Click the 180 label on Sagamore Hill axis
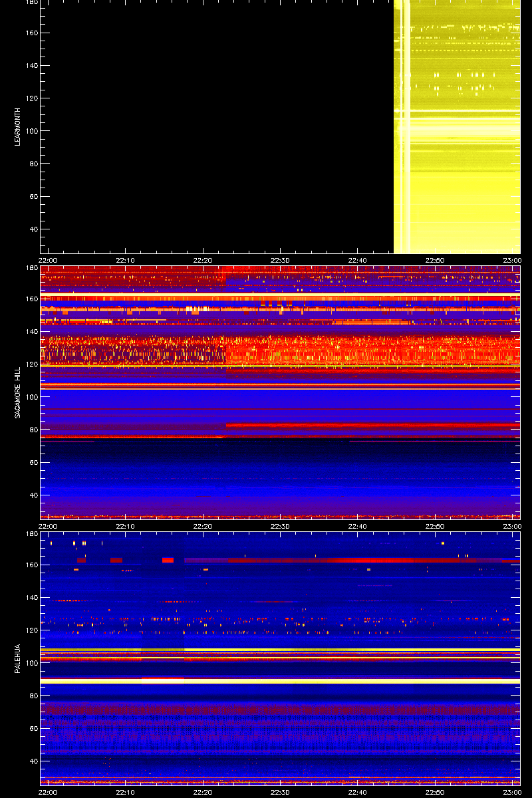This screenshot has height=798, width=532. (x=31, y=268)
